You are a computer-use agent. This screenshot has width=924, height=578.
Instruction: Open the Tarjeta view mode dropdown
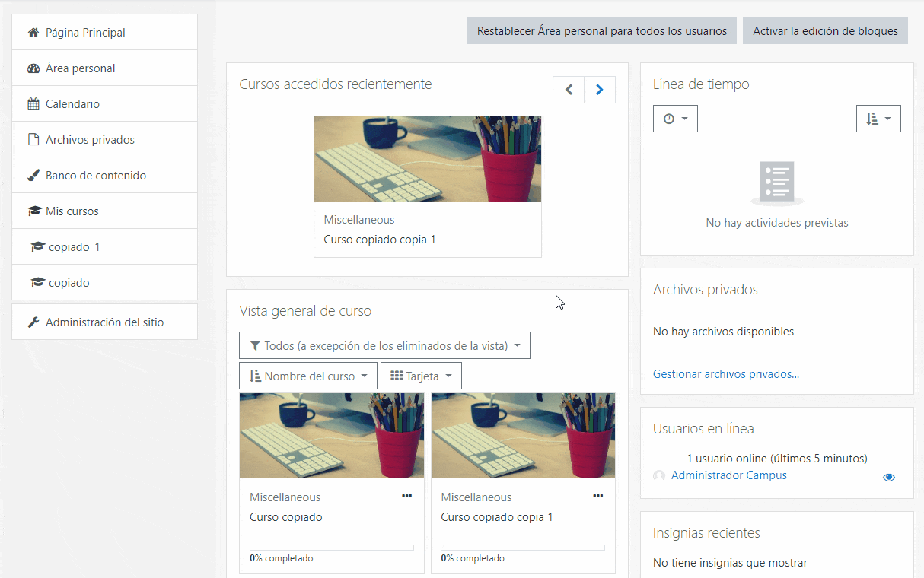pos(421,376)
